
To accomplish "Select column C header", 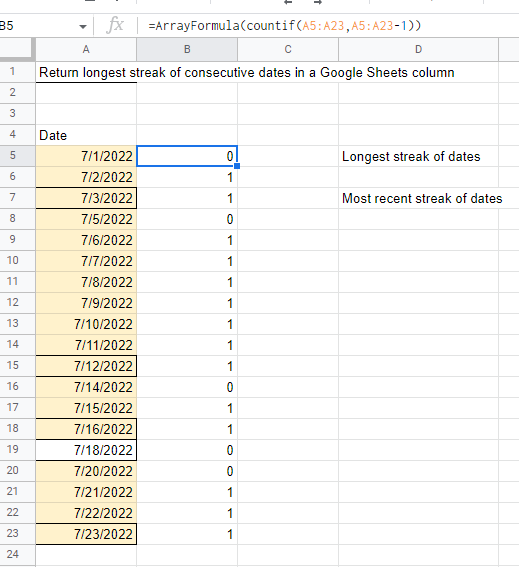I will click(288, 49).
